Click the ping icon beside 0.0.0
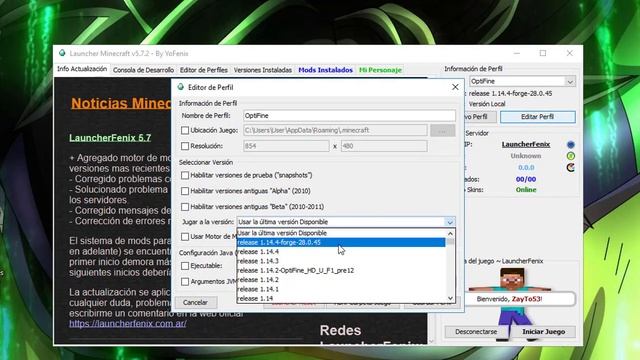 point(571,167)
